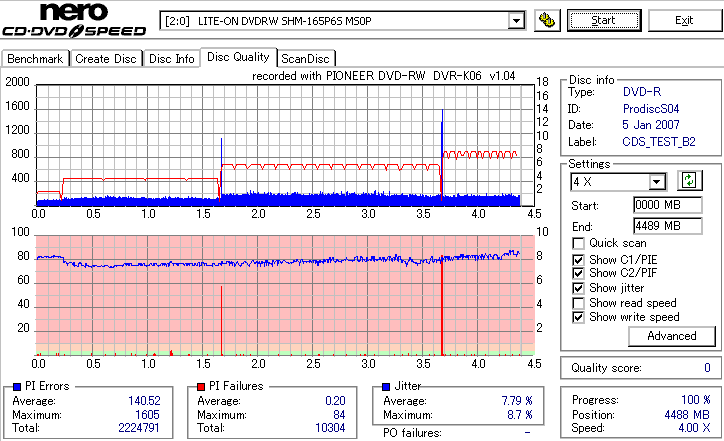Open the Advanced settings button
The width and height of the screenshot is (724, 441).
point(672,336)
